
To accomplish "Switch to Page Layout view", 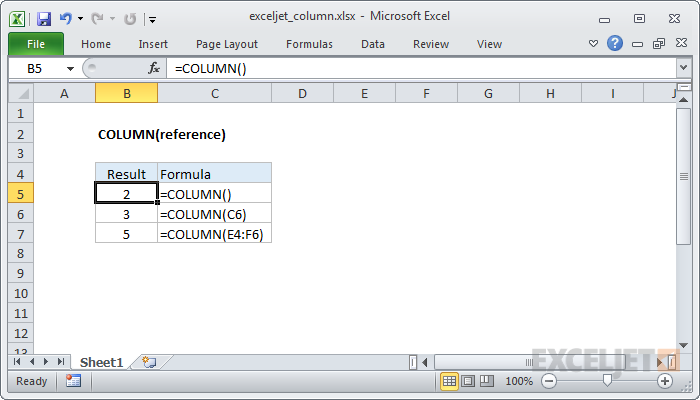I will (x=467, y=381).
